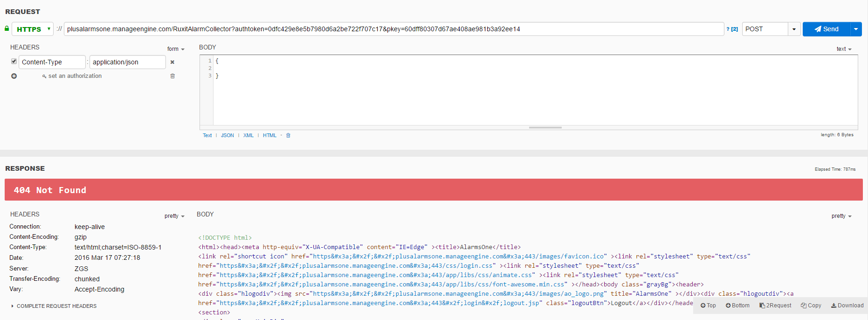Open the response headers pretty dropdown
The width and height of the screenshot is (868, 320).
click(x=174, y=216)
